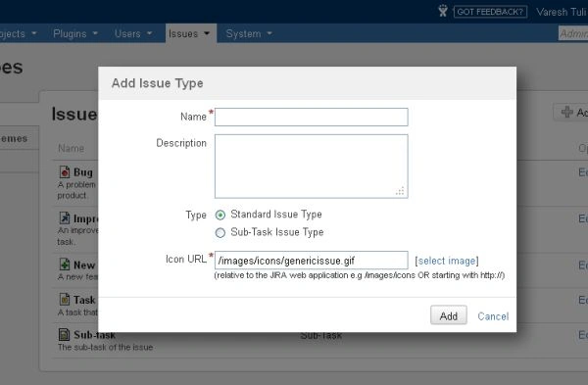Open the Users menu dropdown
This screenshot has height=385, width=588.
[133, 33]
